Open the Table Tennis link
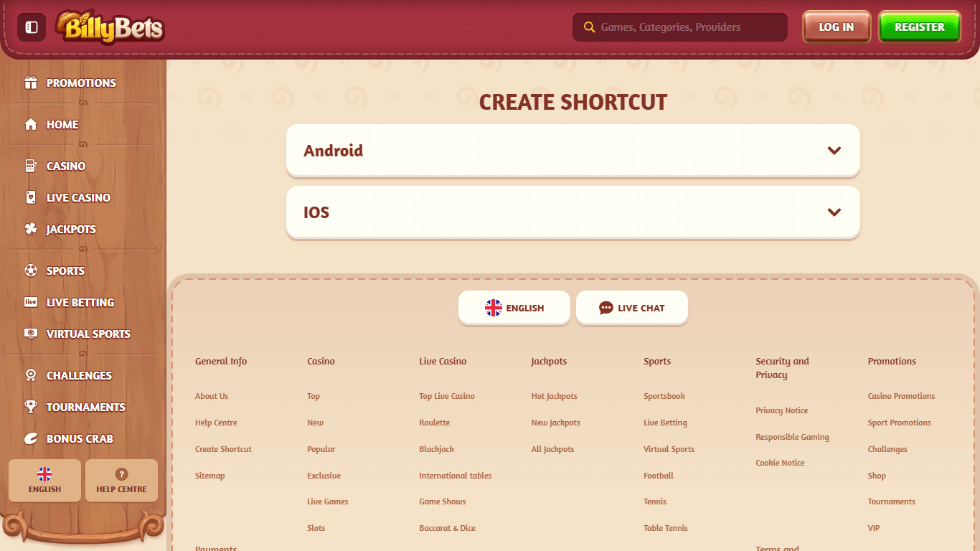This screenshot has width=980, height=551. click(x=666, y=528)
